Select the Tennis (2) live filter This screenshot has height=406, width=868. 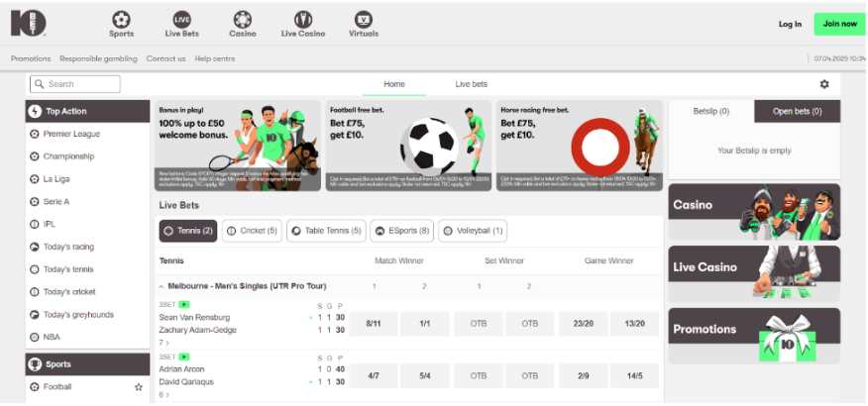pyautogui.click(x=188, y=231)
